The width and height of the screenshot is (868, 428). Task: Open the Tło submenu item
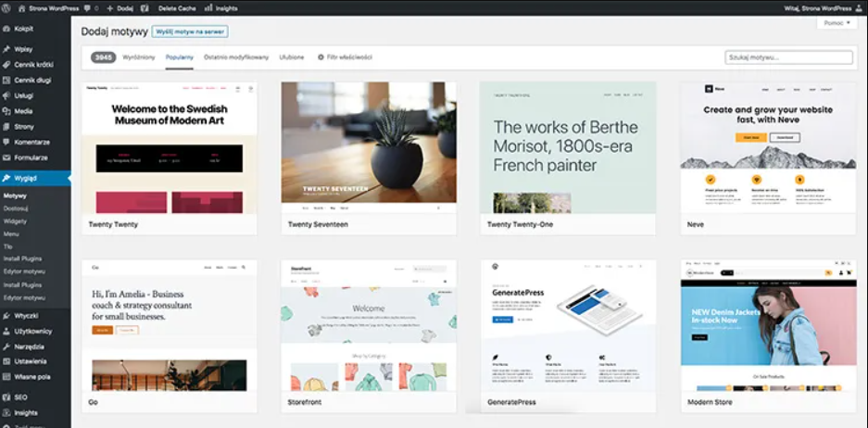[7, 247]
